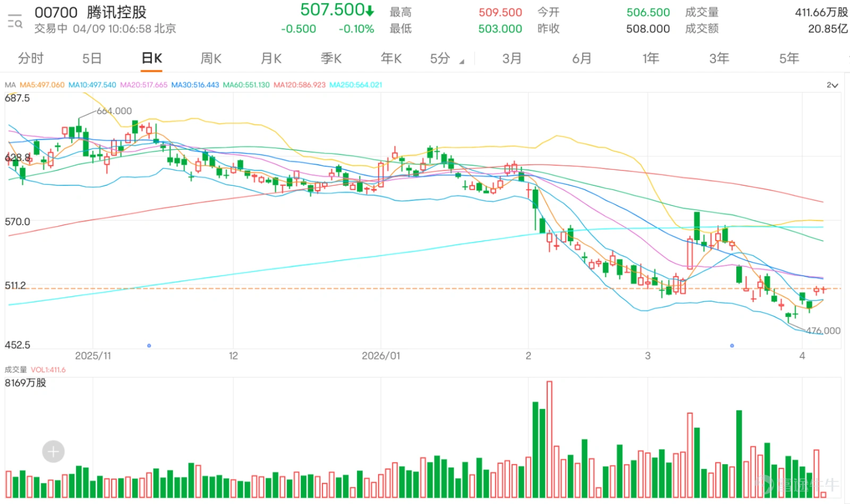Image resolution: width=850 pixels, height=504 pixels.
Task: Select the 季K quarterly chart tab
Action: coord(331,58)
